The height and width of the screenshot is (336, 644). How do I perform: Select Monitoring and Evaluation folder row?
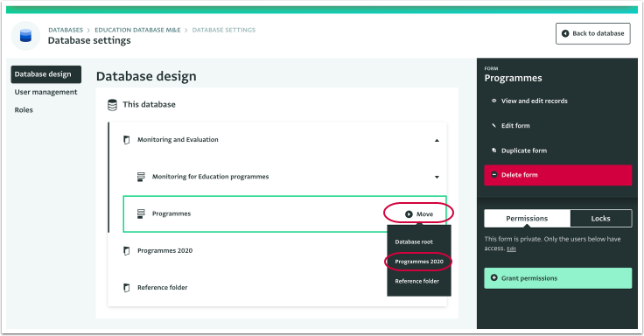tap(277, 140)
